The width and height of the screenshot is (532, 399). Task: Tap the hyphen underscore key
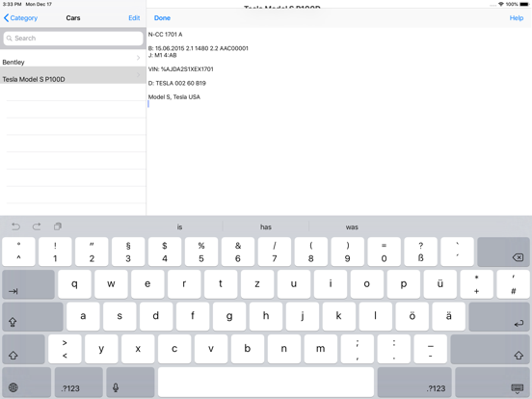[x=431, y=349]
